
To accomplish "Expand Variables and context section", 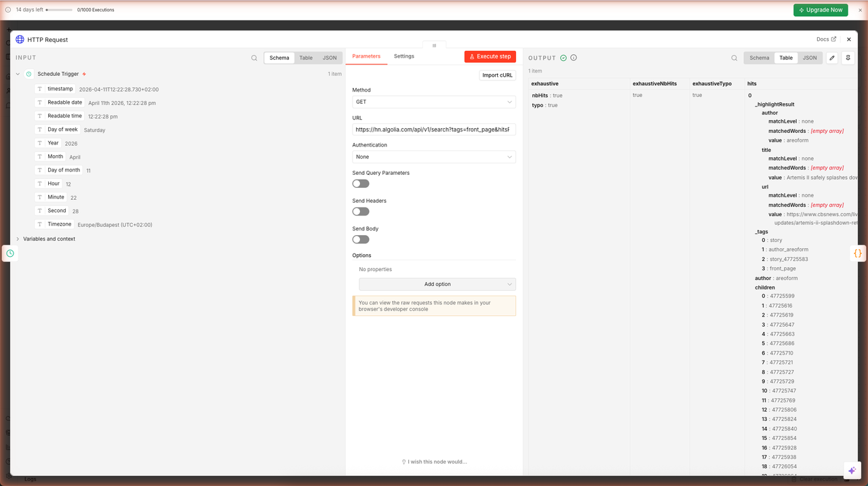I will coord(49,239).
